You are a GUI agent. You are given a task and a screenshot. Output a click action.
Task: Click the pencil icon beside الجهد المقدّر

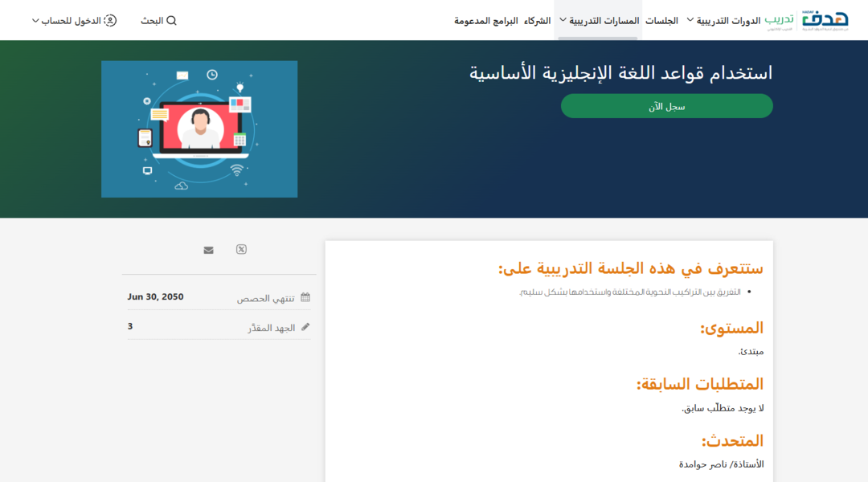305,327
